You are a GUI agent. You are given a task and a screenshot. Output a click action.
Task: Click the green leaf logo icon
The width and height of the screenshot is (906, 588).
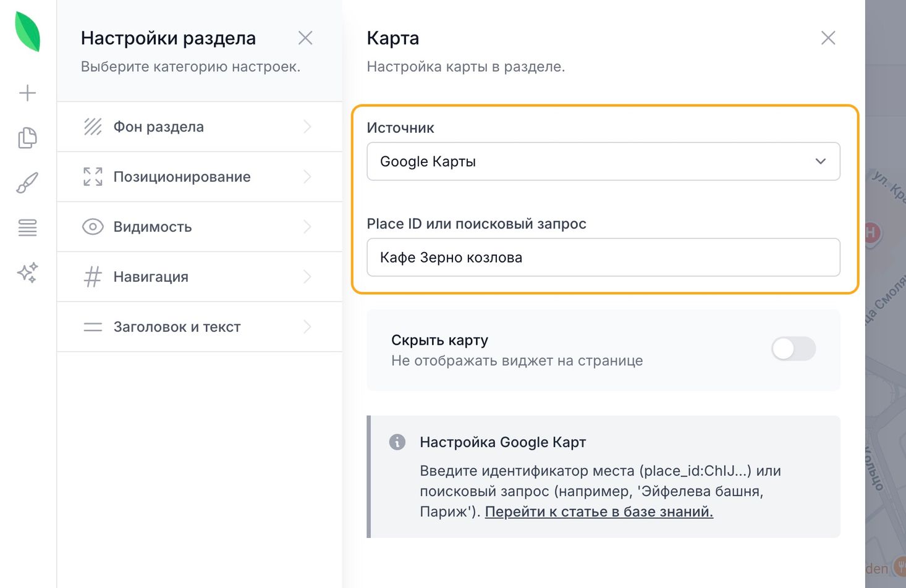28,31
